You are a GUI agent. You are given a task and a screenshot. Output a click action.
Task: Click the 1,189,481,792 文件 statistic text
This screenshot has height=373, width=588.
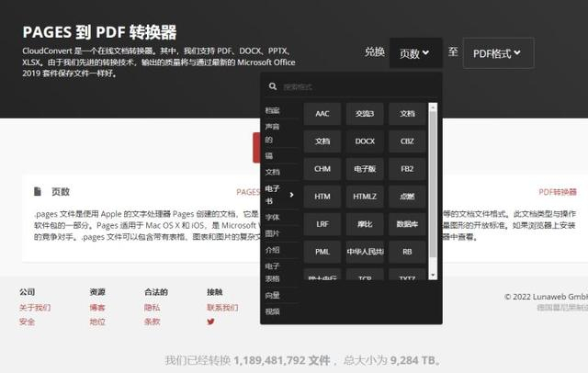click(x=282, y=360)
